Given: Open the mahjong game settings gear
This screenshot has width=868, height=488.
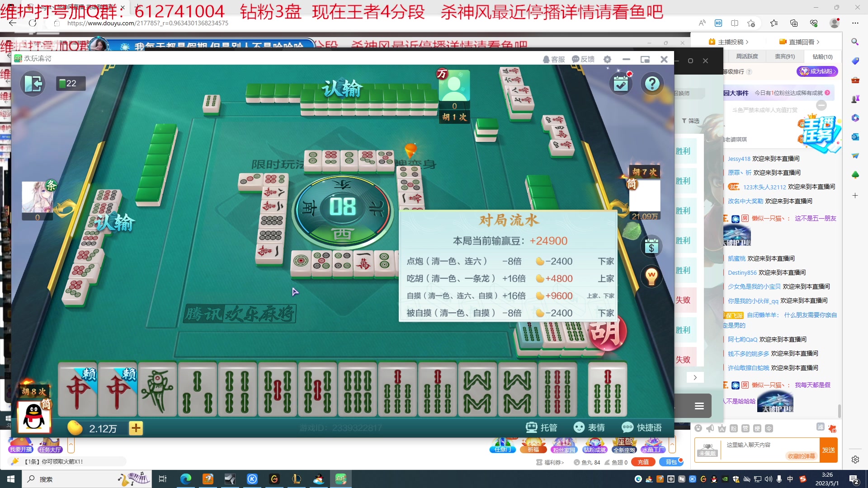Looking at the screenshot, I should click(x=607, y=59).
